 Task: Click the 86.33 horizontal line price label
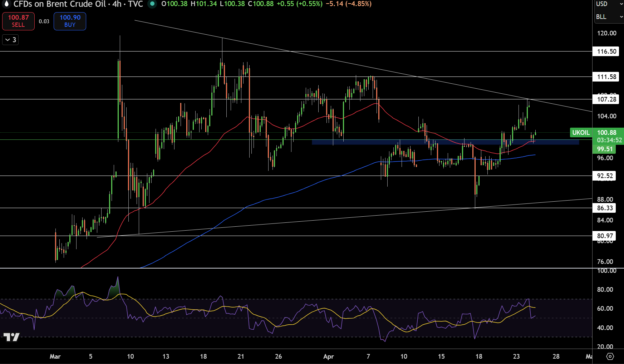click(x=604, y=208)
